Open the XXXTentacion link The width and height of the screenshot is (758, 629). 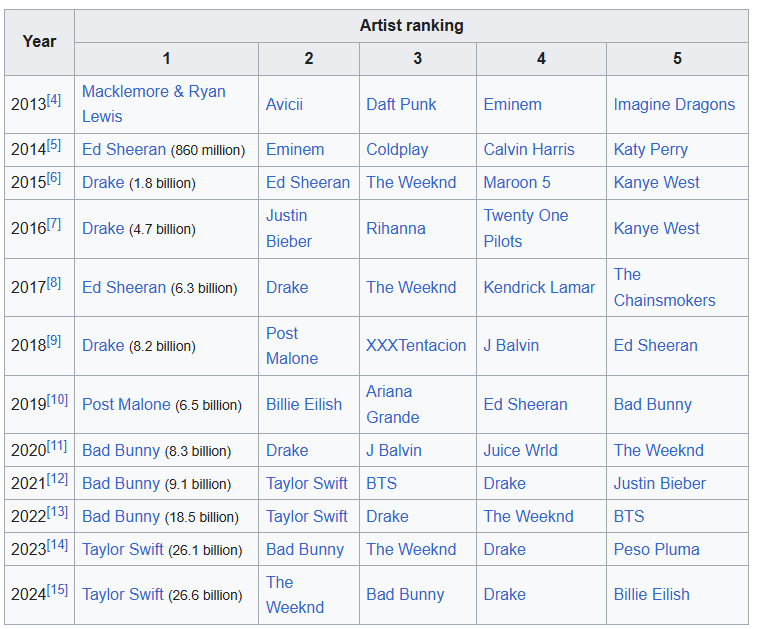tap(416, 346)
